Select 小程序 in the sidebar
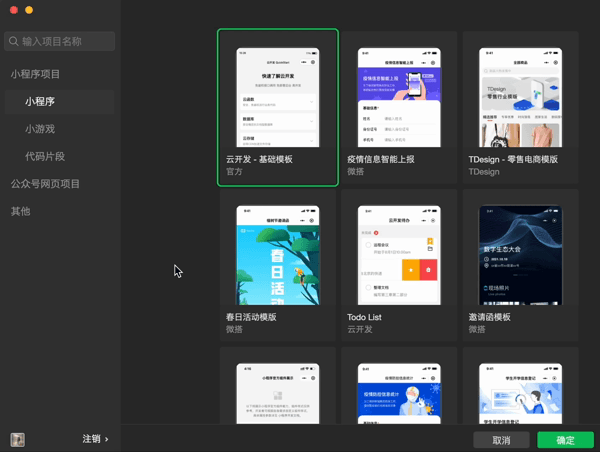The image size is (600, 452). tap(59, 102)
